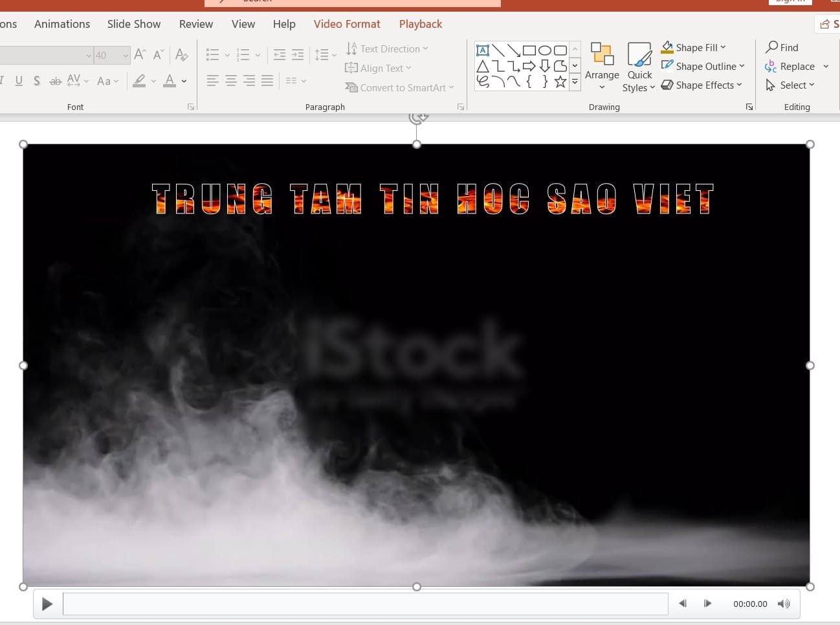This screenshot has width=840, height=625.
Task: Mute the video using the volume icon
Action: [x=784, y=604]
